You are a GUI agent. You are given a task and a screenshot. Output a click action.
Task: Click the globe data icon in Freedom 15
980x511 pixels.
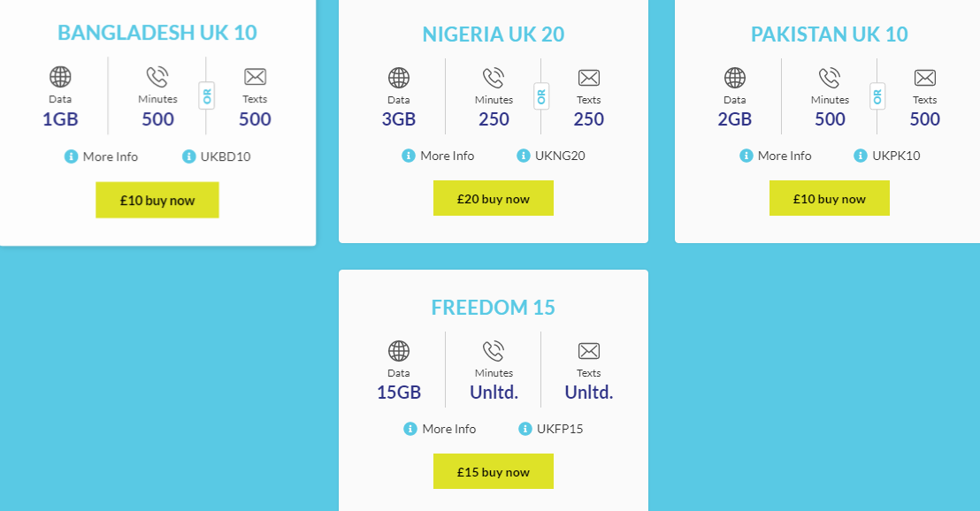(399, 351)
